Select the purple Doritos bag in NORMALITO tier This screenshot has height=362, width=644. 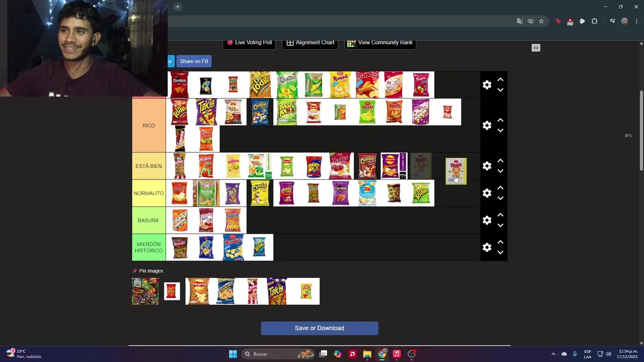point(340,193)
